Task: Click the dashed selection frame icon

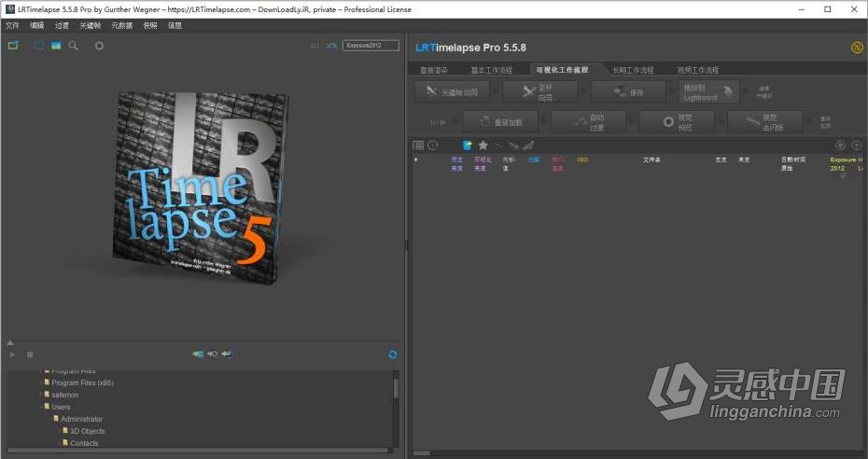Action: click(39, 46)
